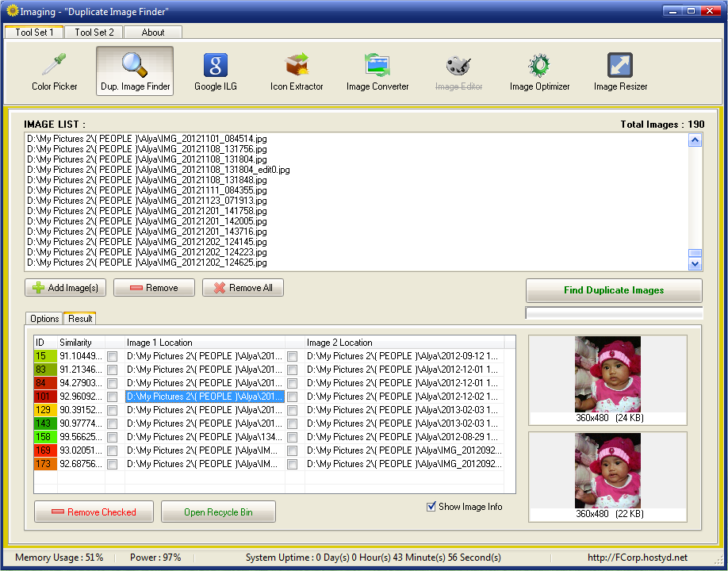Check Image 1 checkbox for ID 143
This screenshot has width=728, height=571.
113,423
